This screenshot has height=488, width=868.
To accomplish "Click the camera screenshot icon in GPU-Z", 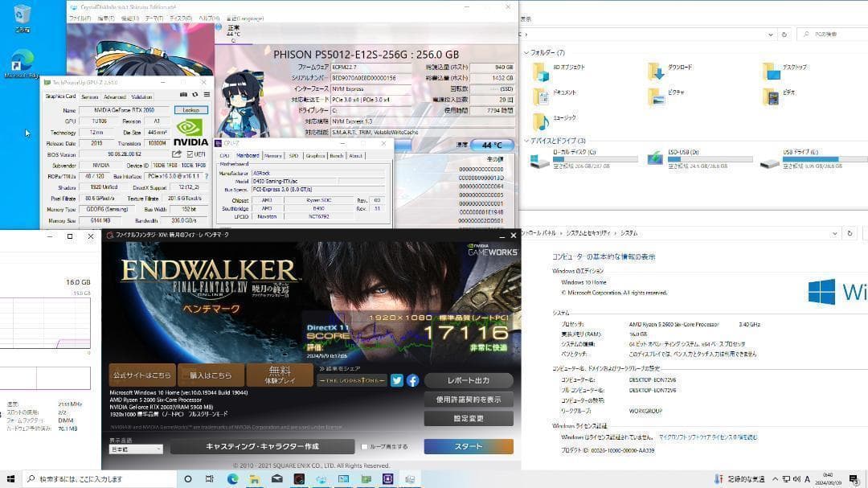I will [184, 94].
